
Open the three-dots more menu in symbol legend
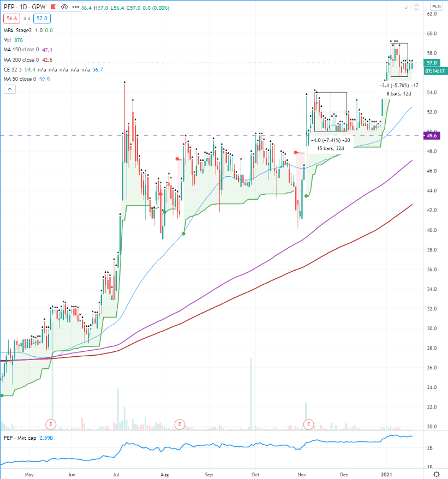(76, 7)
